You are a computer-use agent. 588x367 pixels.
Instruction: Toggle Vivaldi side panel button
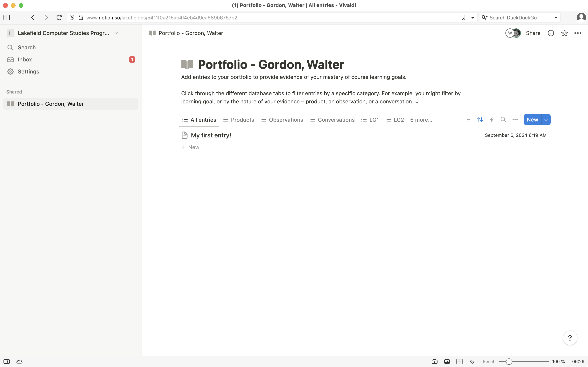click(x=7, y=17)
